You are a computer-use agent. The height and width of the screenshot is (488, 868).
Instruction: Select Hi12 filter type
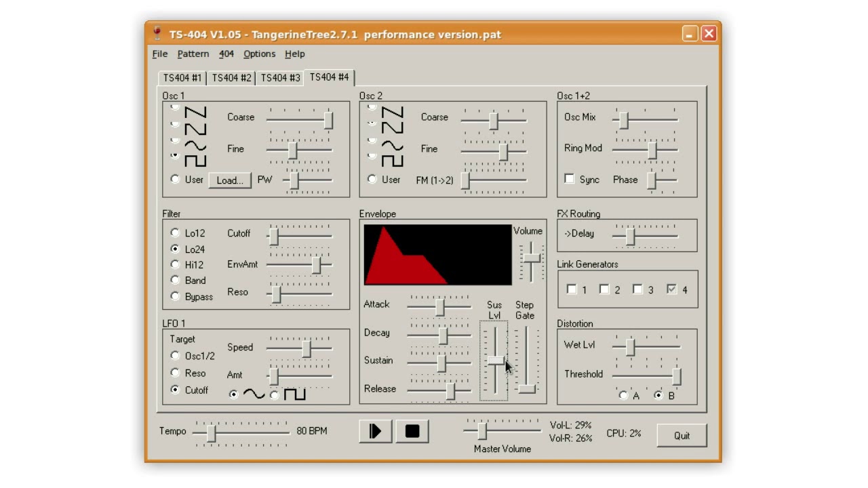coord(176,264)
